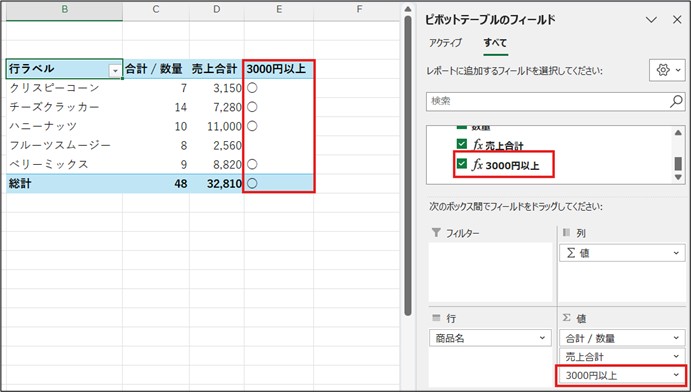Click the empty フィルター drop area
691x392 pixels.
490,272
